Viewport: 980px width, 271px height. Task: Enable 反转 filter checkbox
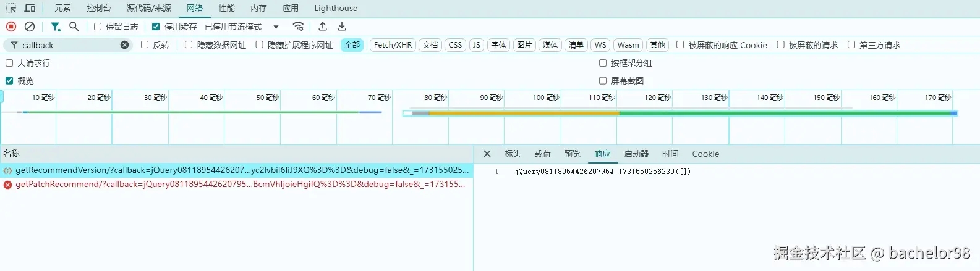click(x=145, y=44)
